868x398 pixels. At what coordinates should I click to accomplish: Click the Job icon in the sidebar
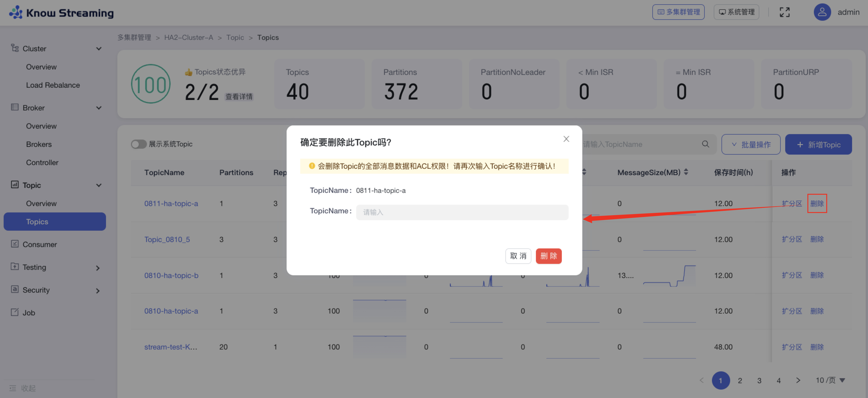[15, 312]
